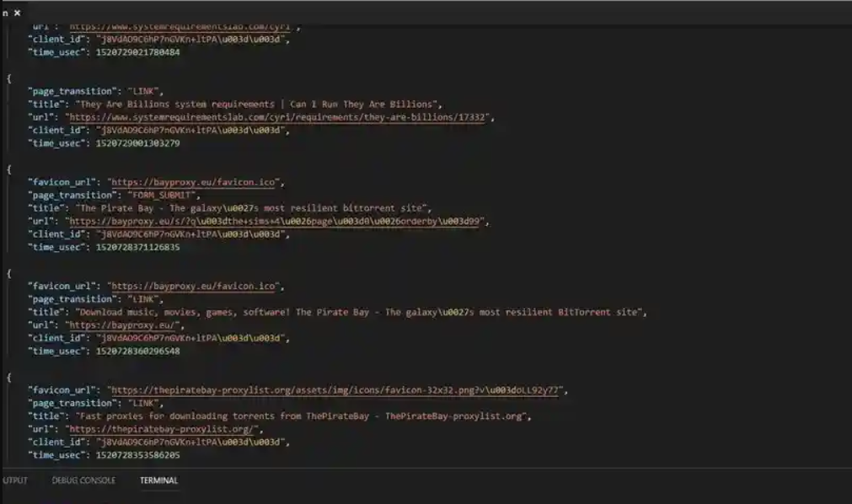852x504 pixels.
Task: Click the time_usec value 1520728353586205
Action: [x=137, y=455]
